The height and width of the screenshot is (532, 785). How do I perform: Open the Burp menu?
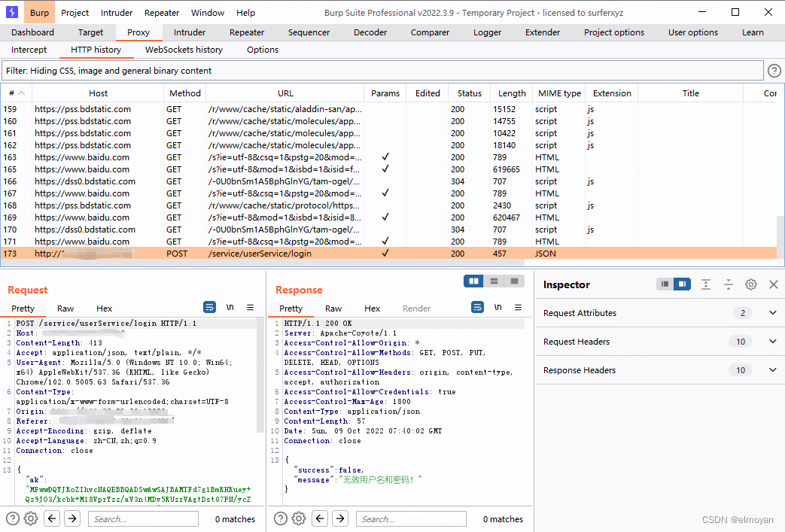coord(40,13)
